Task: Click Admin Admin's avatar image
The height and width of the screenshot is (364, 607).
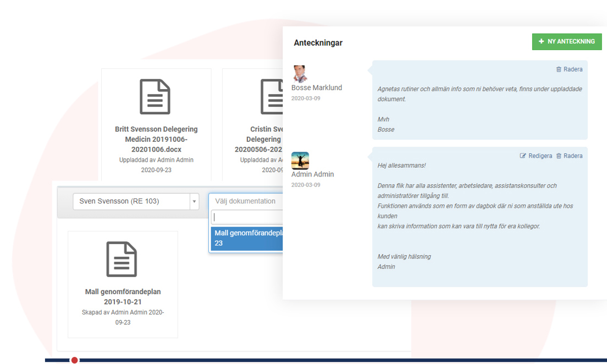Action: coord(300,161)
